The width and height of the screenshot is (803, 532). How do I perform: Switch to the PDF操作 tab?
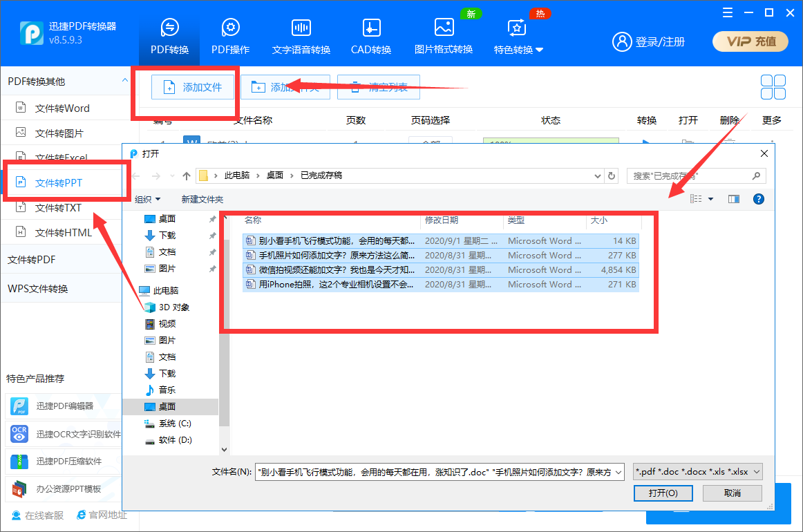point(230,35)
